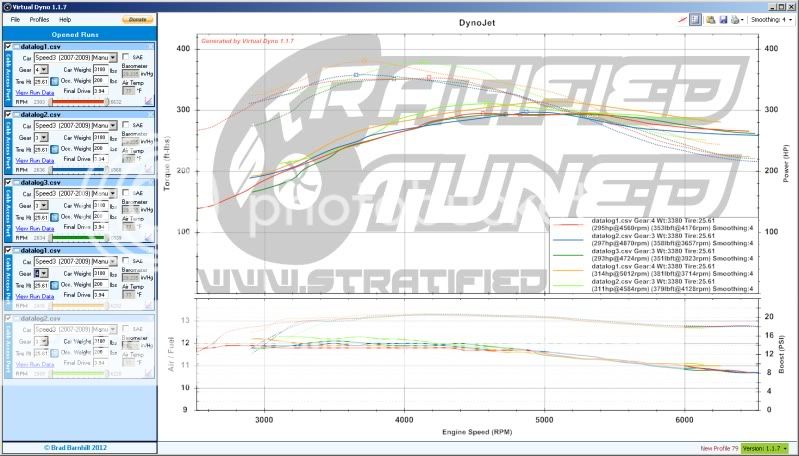Uncheck the run checkbox of blue-slider datalog2.csv
799x456 pixels.
click(x=8, y=114)
